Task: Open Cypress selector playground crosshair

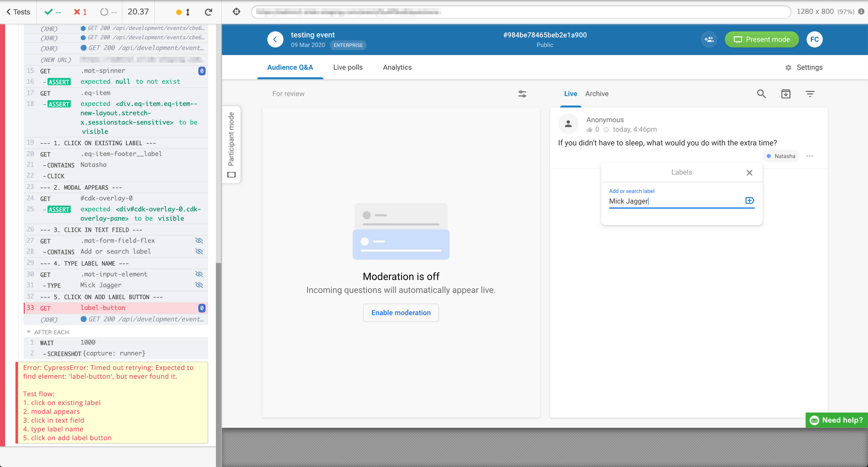Action: [x=237, y=12]
